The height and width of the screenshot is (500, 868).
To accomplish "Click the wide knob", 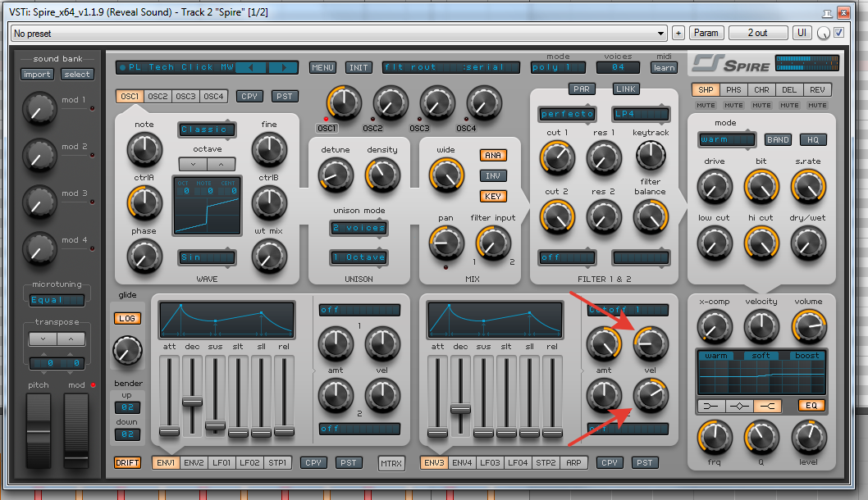I will [x=446, y=175].
